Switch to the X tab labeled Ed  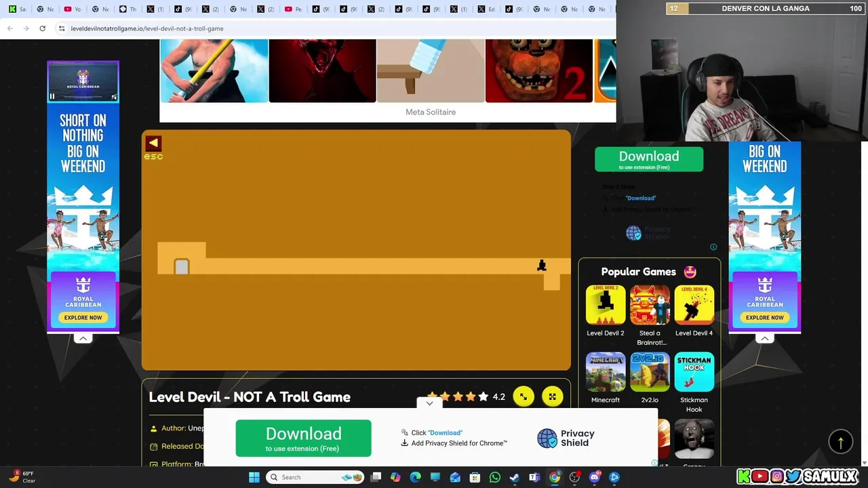pyautogui.click(x=486, y=9)
